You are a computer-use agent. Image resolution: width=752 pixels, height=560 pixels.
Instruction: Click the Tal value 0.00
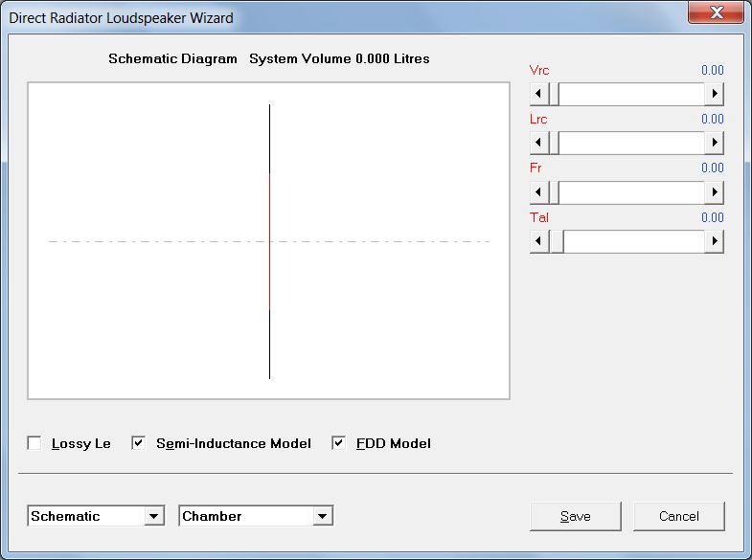(712, 218)
